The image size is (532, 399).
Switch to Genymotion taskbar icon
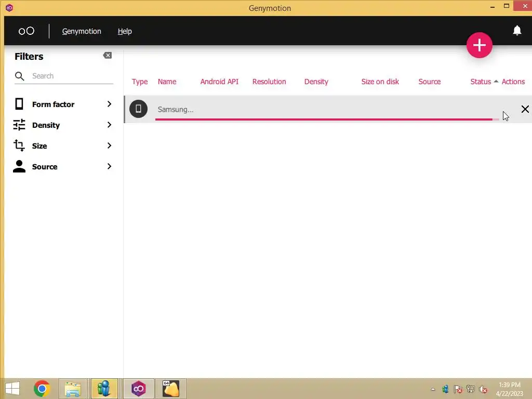138,389
